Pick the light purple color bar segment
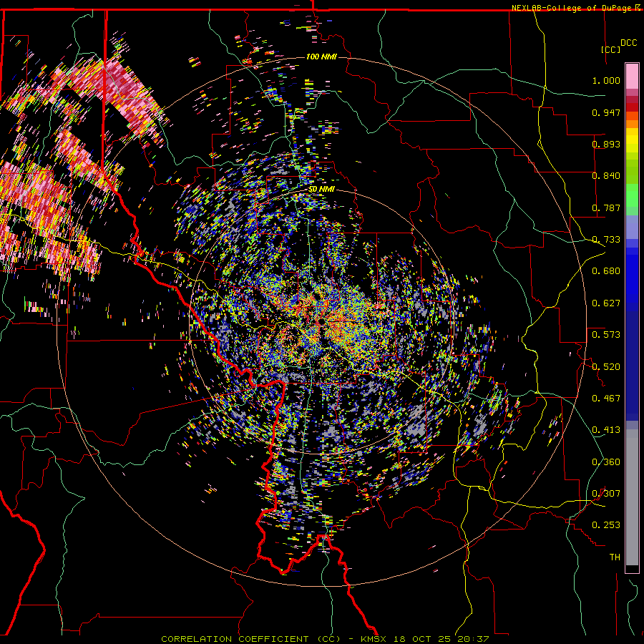The image size is (644, 644). [632, 227]
